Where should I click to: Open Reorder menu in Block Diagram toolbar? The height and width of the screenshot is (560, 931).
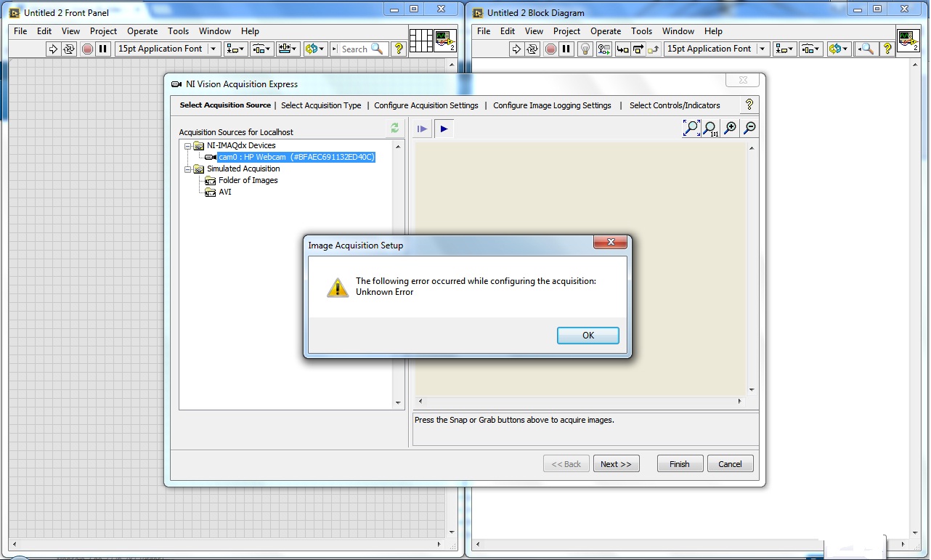coord(838,49)
